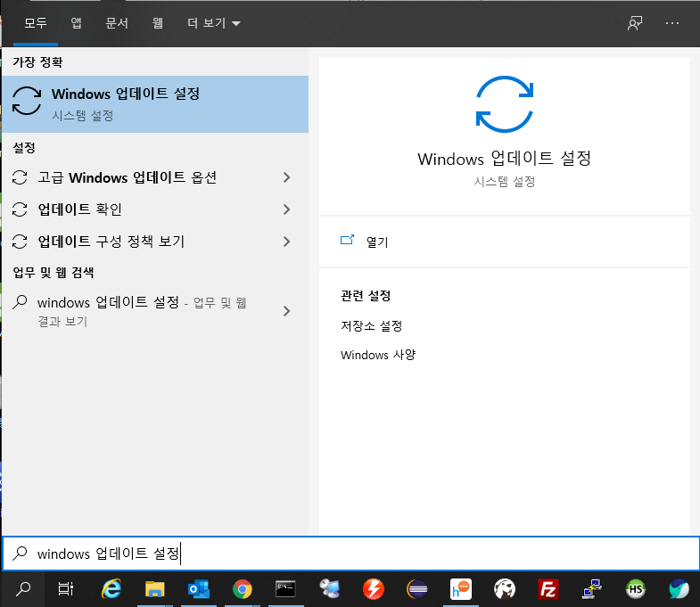The width and height of the screenshot is (700, 607).
Task: Open Command Prompt from the taskbar
Action: (285, 589)
